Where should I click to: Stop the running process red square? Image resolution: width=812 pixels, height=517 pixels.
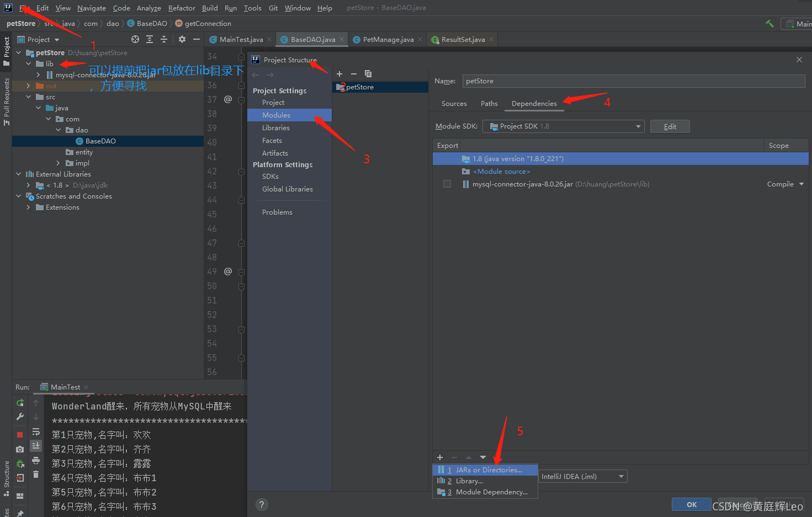[20, 435]
